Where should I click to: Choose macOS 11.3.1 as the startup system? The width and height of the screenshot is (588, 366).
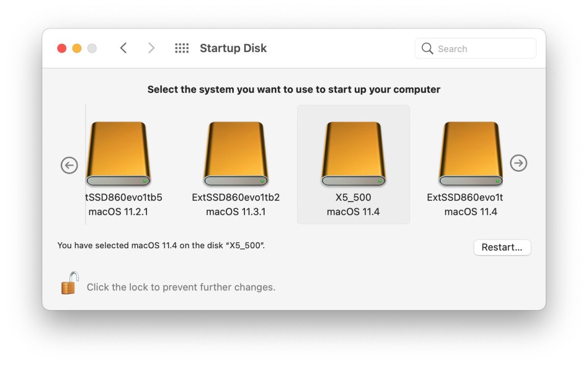click(236, 154)
